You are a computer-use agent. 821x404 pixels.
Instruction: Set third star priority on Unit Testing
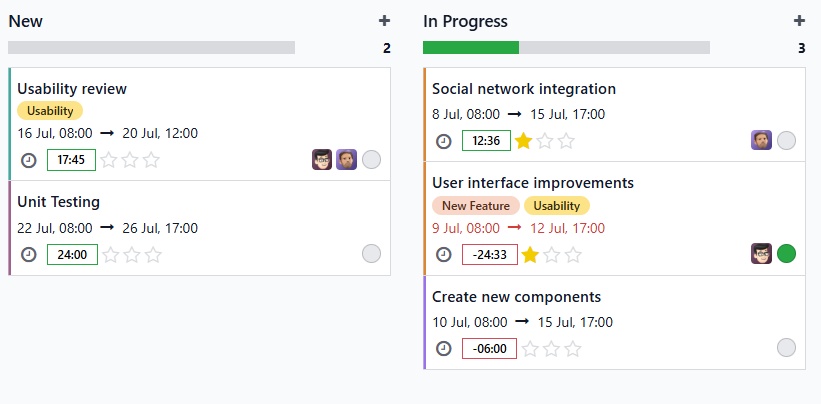[x=153, y=255]
